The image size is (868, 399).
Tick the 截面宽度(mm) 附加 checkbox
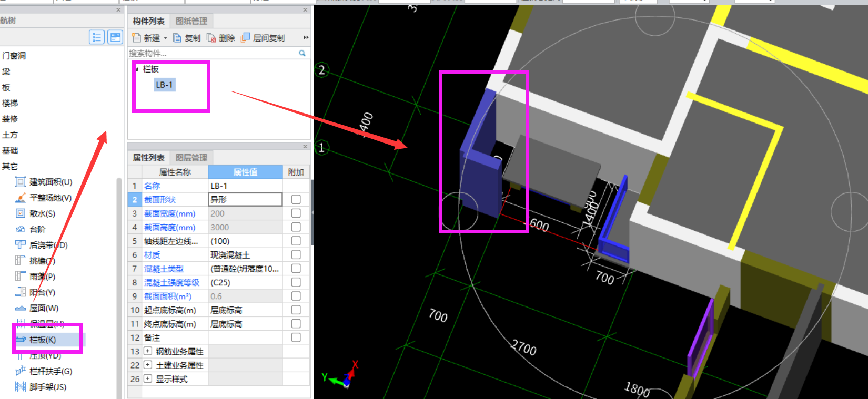pyautogui.click(x=296, y=213)
